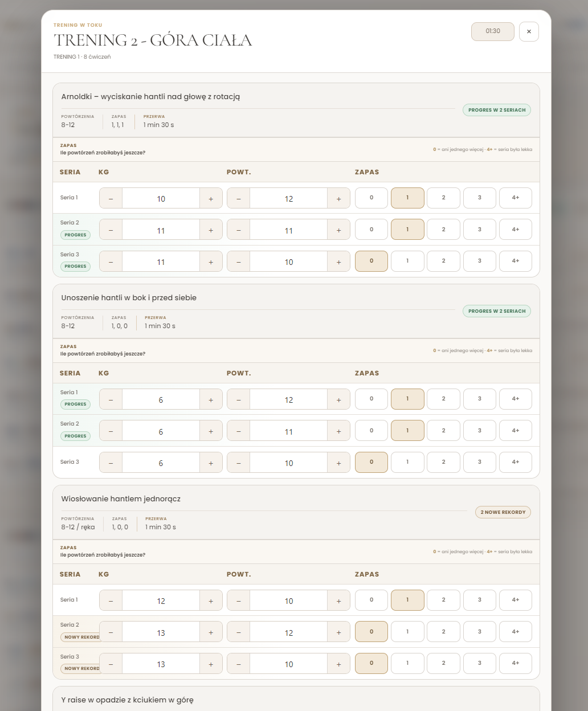Set zapas to 3 for Wiosłowanie Seria 3
588x711 pixels.
(x=480, y=663)
